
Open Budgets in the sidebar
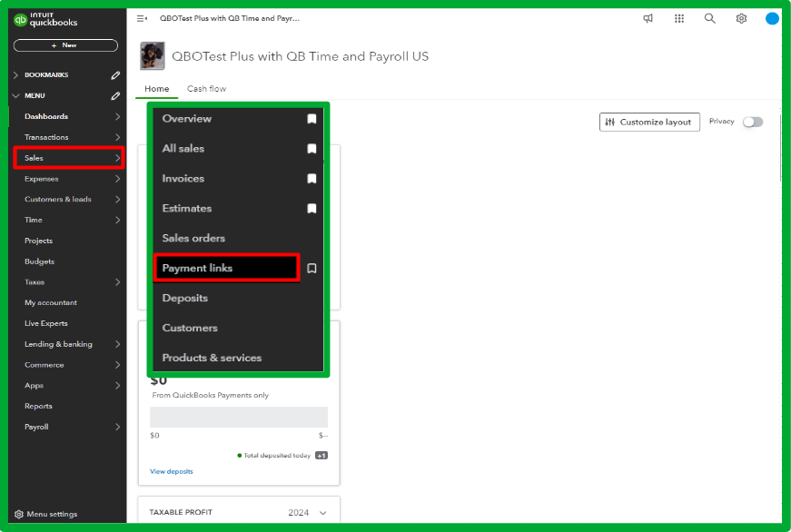pyautogui.click(x=39, y=261)
